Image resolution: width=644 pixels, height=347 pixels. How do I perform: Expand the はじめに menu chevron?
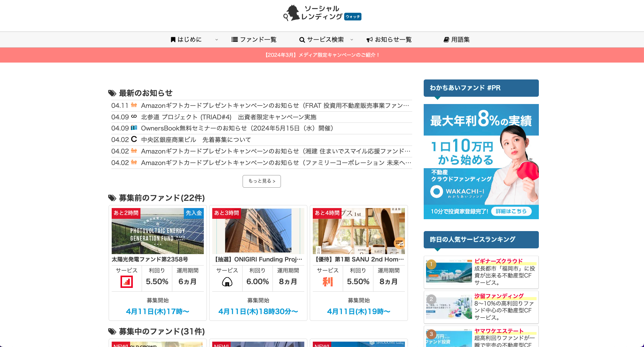coord(216,40)
